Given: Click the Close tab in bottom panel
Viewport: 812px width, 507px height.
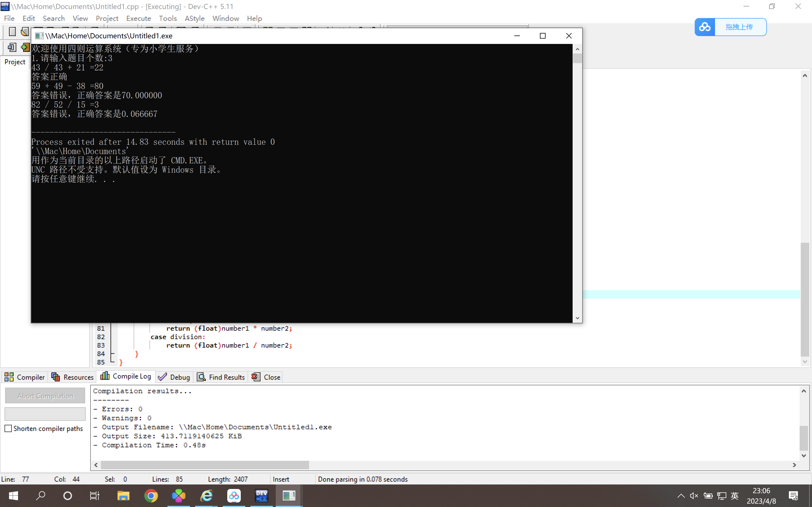Looking at the screenshot, I should coord(266,377).
